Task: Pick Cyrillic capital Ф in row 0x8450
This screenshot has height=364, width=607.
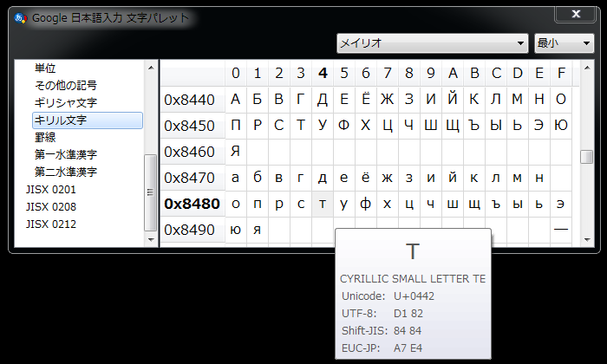Action: [x=344, y=126]
